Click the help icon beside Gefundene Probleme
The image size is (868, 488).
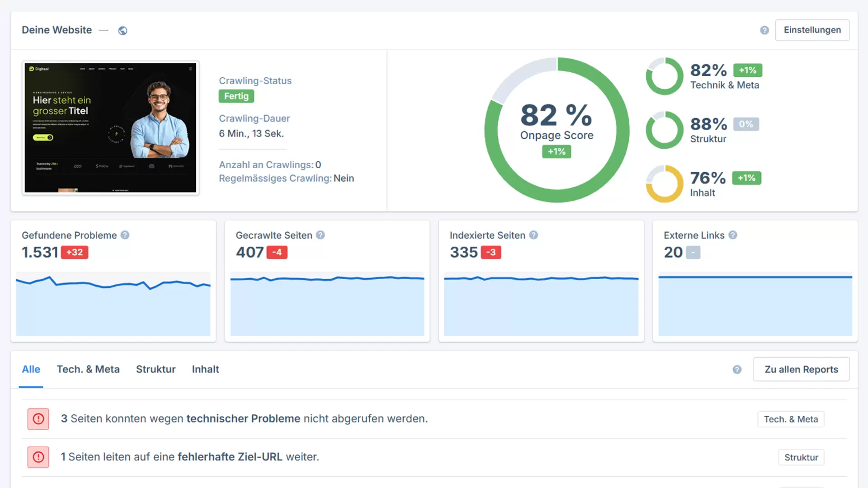tap(125, 235)
